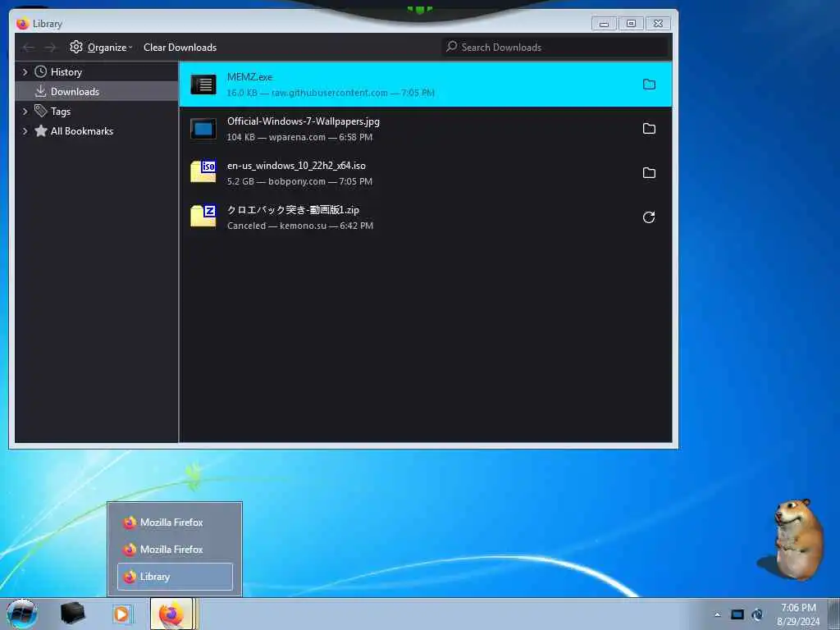Click the network tray icon
The width and height of the screenshot is (840, 630).
757,614
